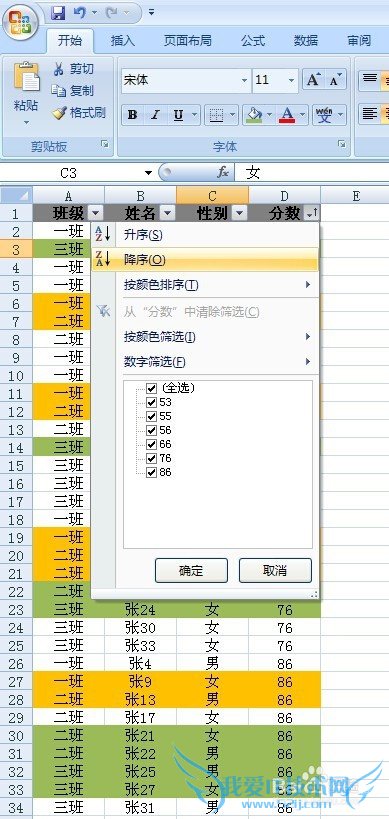Open 数字筛选(F) submenu
389x819 pixels.
tap(205, 361)
